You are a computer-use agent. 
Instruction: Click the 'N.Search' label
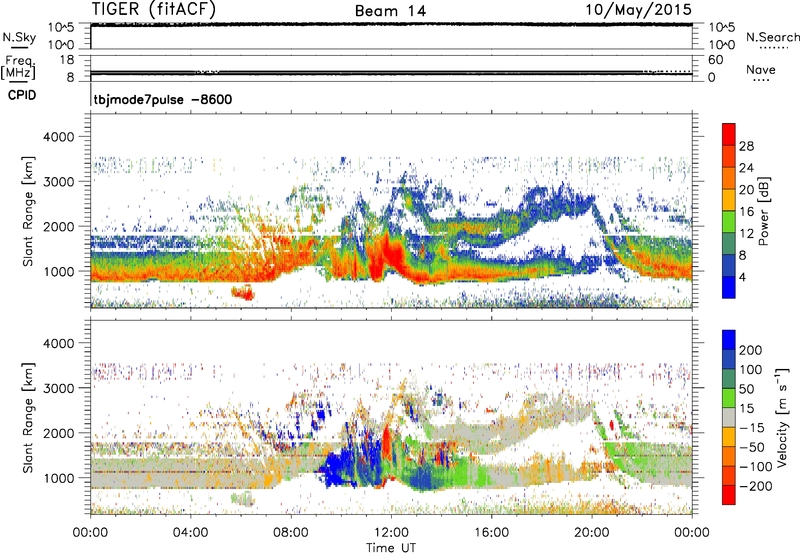(772, 37)
